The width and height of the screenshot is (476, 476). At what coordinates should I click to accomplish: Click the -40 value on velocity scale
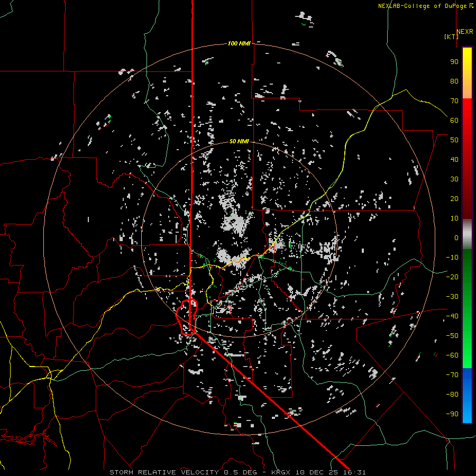click(452, 316)
